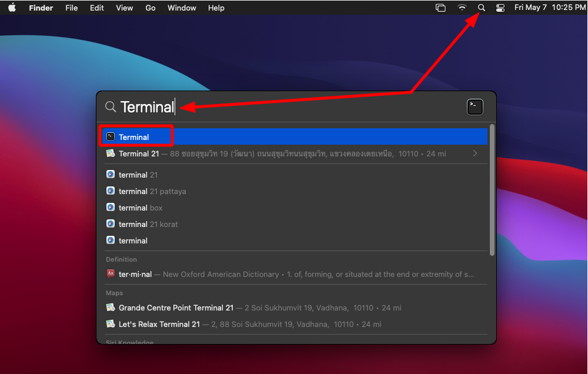Click the Maps section header
Image resolution: width=588 pixels, height=374 pixels.
(x=115, y=293)
